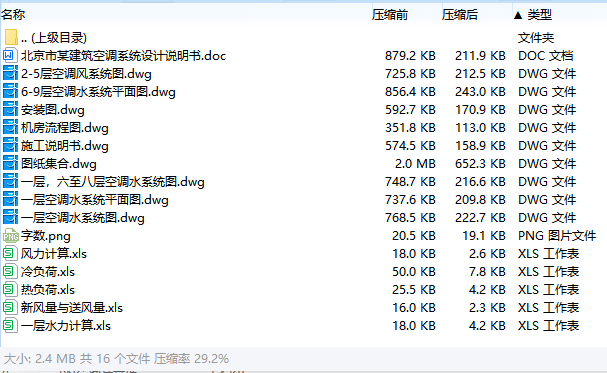
Task: Click the spreadsheet icon beside 冷负荷.xls
Action: (x=10, y=272)
